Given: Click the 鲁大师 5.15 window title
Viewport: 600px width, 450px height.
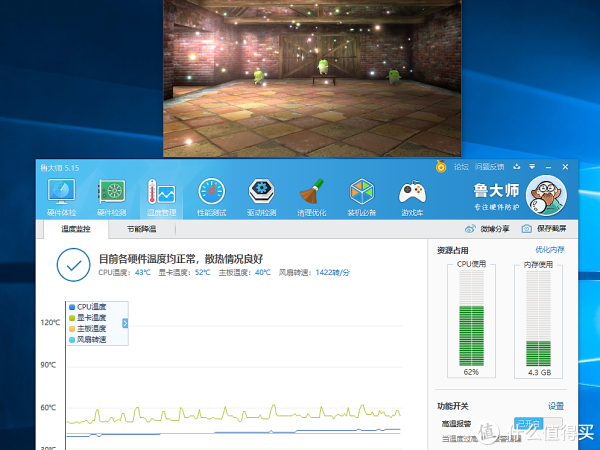Looking at the screenshot, I should point(60,168).
